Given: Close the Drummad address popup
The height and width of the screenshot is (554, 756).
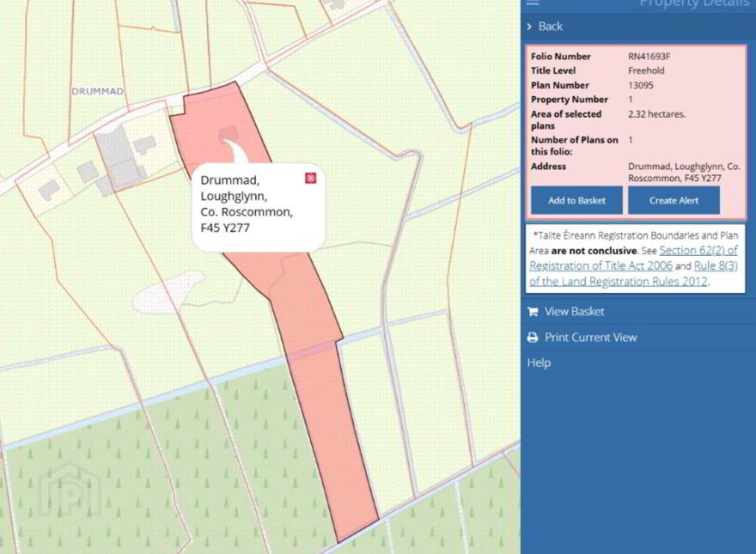Looking at the screenshot, I should [x=311, y=179].
